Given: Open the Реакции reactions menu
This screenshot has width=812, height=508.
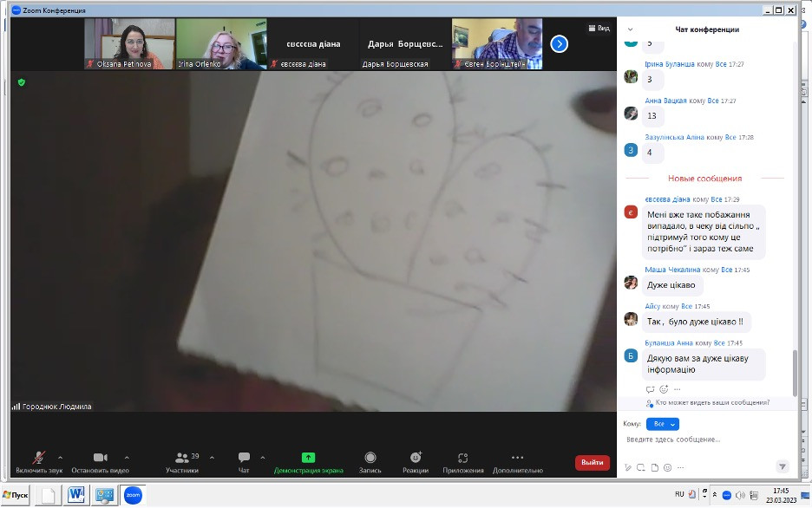Looking at the screenshot, I should pyautogui.click(x=416, y=462).
